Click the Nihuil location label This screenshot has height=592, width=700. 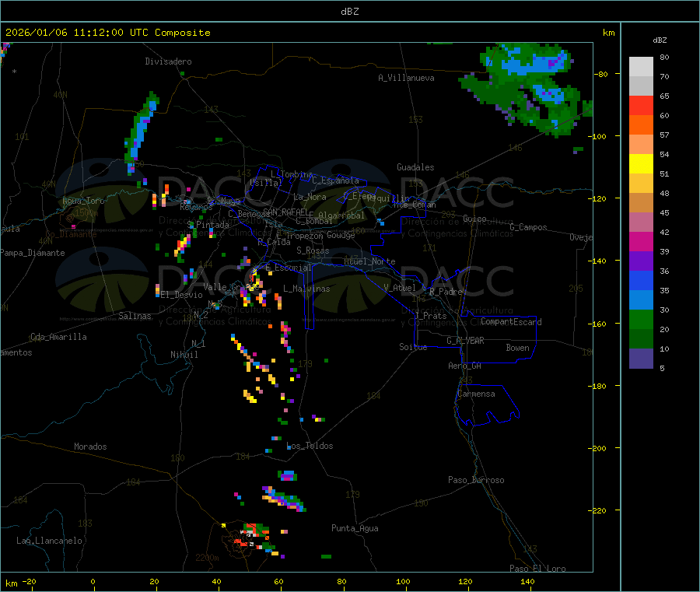[184, 355]
